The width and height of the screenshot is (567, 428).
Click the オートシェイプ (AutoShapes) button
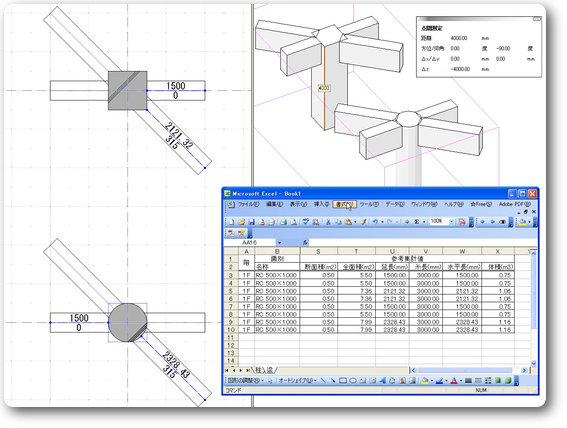click(298, 380)
